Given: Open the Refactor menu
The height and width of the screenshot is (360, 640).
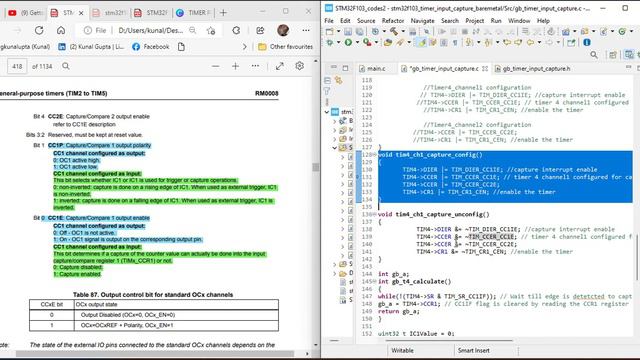Looking at the screenshot, I should (393, 20).
